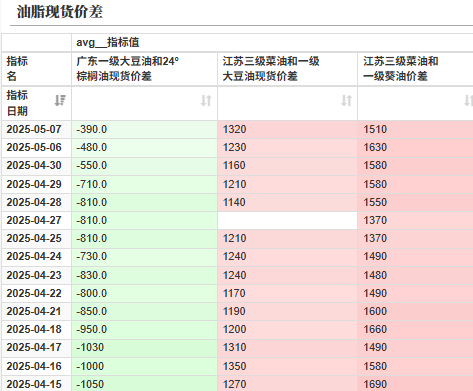Click the 1550 value cell
The image size is (473, 391).
(415, 202)
